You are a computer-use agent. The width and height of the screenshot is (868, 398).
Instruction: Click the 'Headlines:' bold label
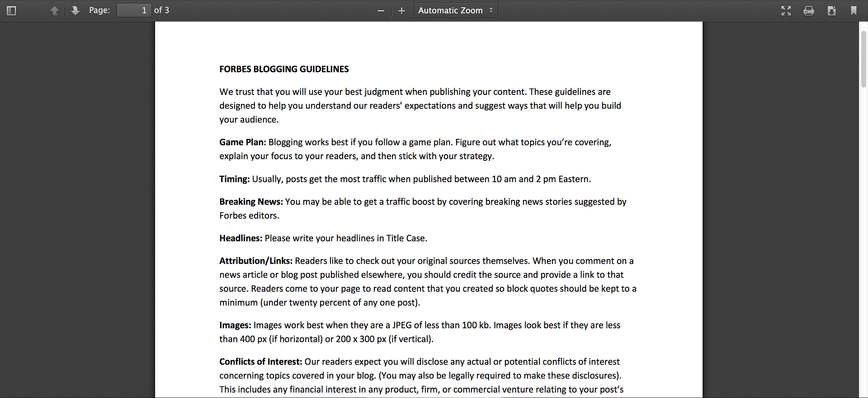[x=241, y=238]
